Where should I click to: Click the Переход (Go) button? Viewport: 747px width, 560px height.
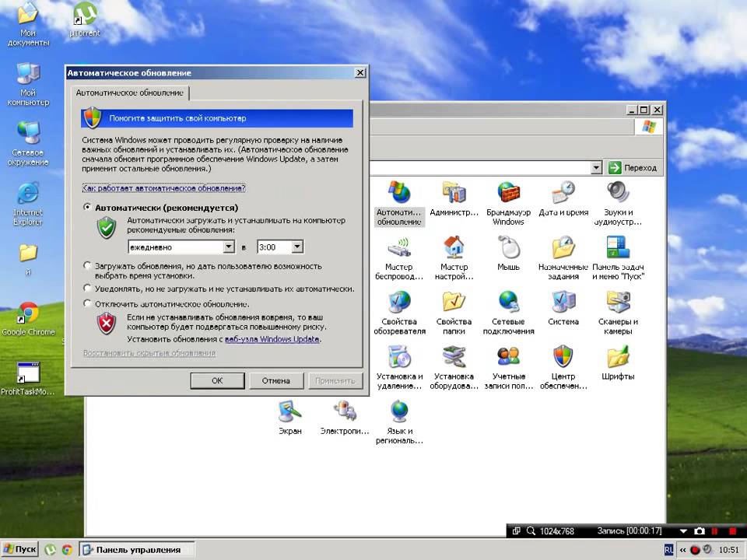tap(633, 168)
